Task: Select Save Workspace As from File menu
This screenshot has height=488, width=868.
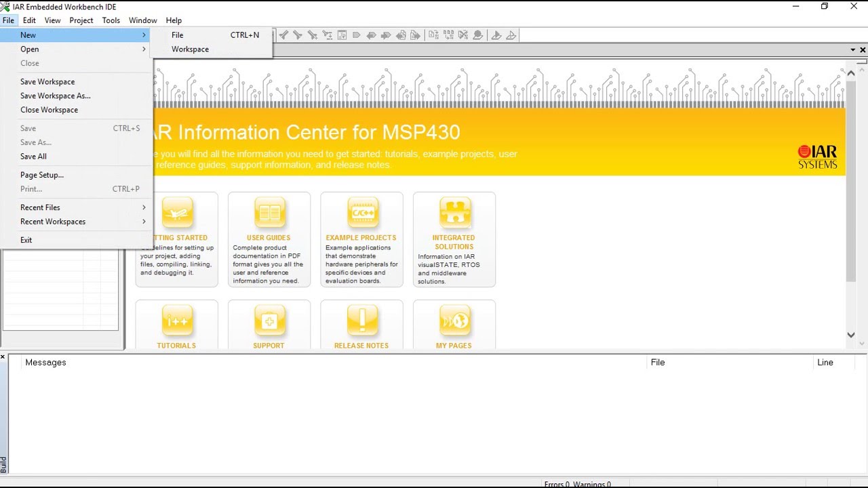Action: [76, 96]
